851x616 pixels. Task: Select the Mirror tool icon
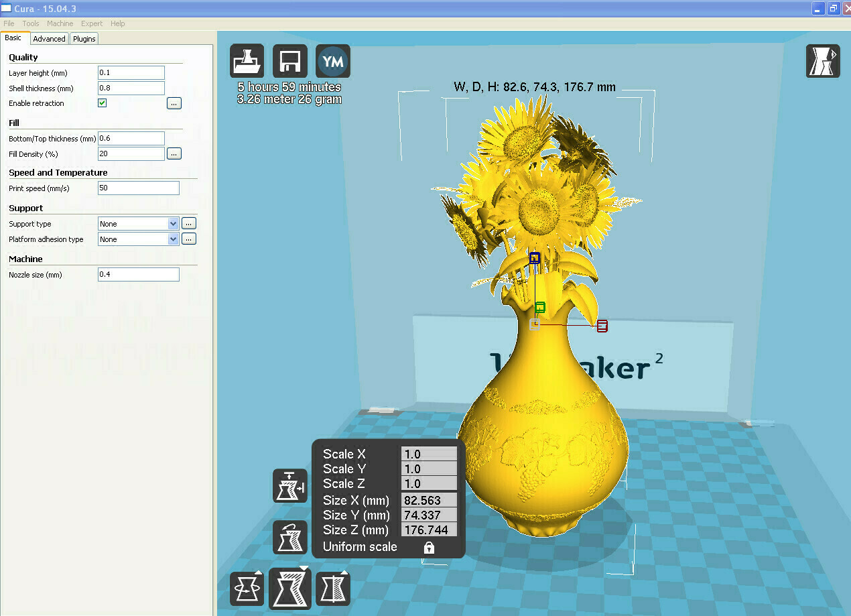(333, 589)
